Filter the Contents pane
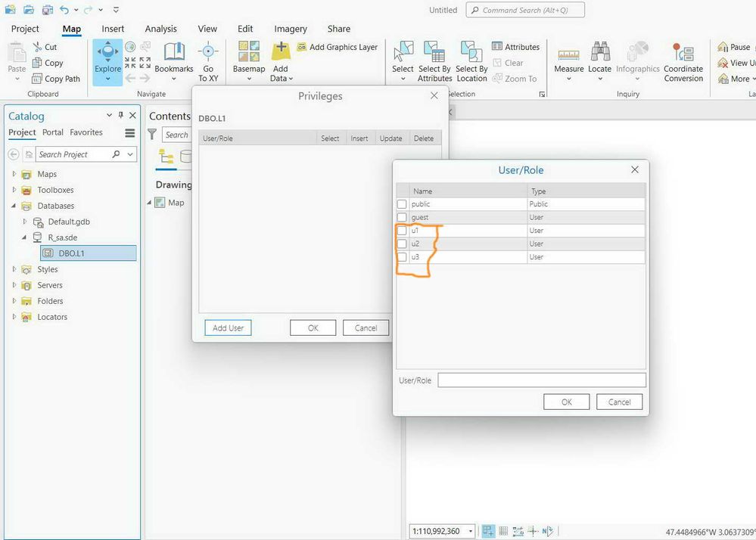756x540 pixels. [152, 135]
